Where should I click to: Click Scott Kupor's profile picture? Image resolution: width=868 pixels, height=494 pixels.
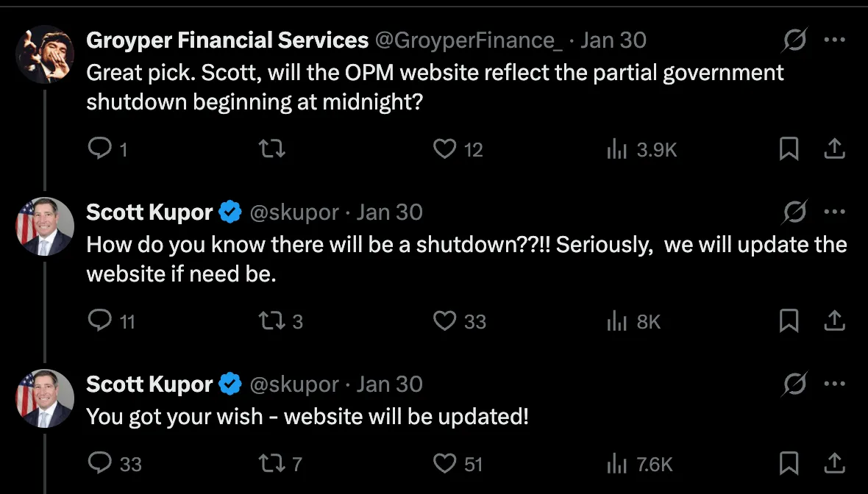[x=45, y=226]
